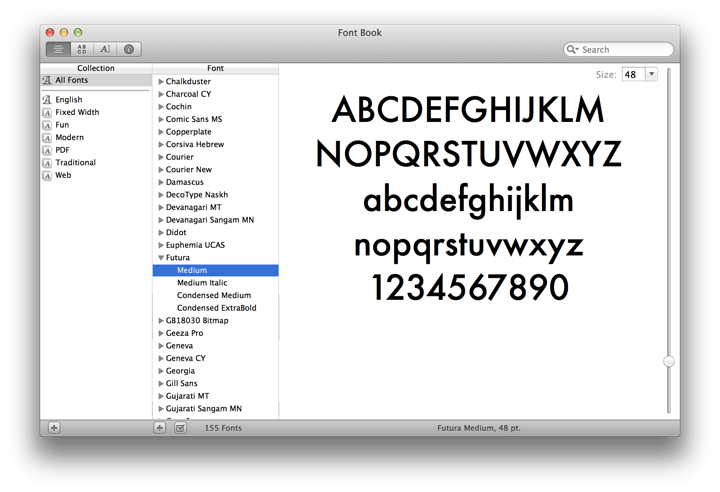Focus the Search field
Image resolution: width=720 pixels, height=492 pixels.
pyautogui.click(x=618, y=49)
